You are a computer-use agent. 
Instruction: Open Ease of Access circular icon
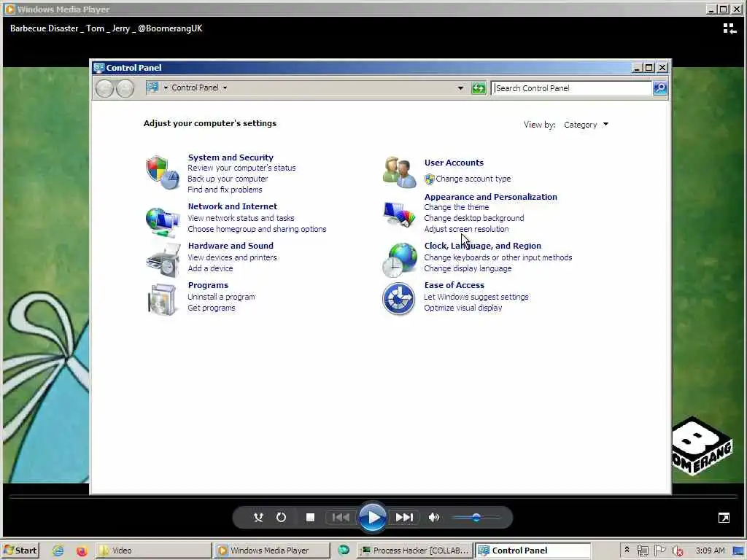click(399, 299)
